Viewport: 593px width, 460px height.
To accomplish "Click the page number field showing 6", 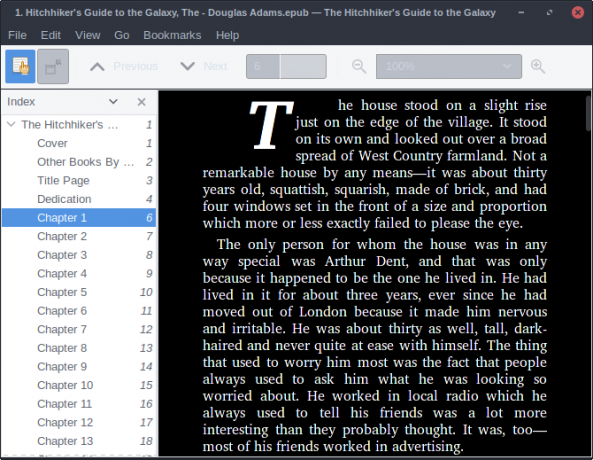I will (263, 67).
